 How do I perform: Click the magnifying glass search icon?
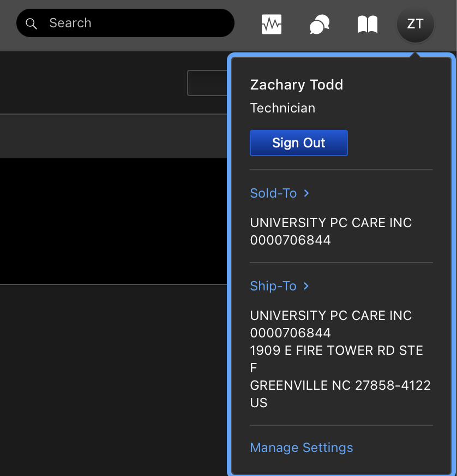click(31, 23)
